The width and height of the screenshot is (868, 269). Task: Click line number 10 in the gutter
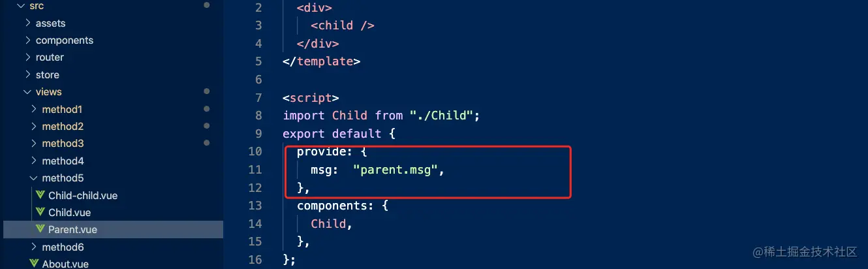[255, 151]
